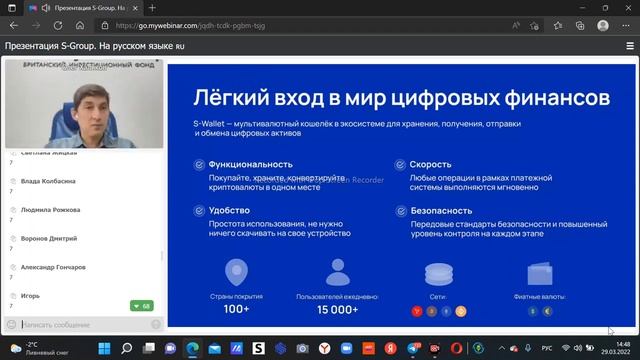This screenshot has height=360, width=640.
Task: Select chat message from Игорь
Action: 30,296
